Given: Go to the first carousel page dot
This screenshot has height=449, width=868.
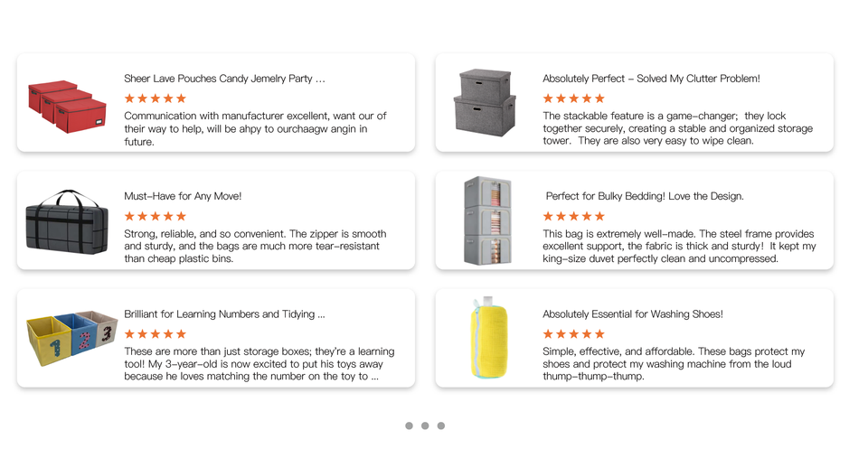Looking at the screenshot, I should (x=410, y=426).
